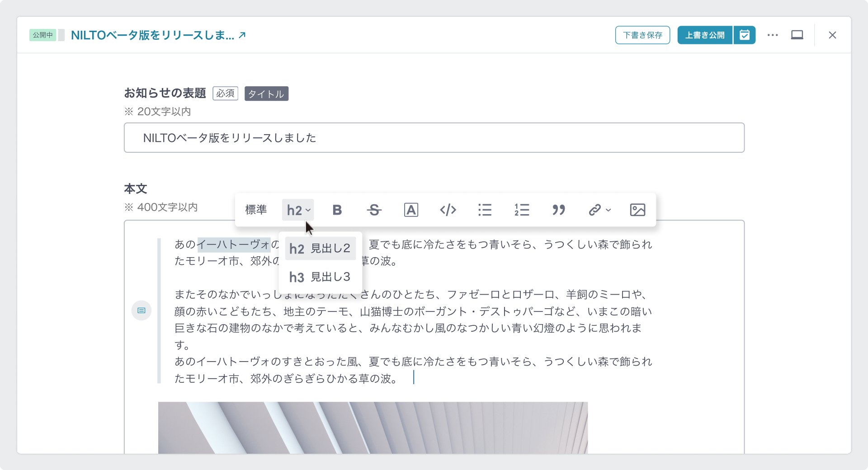Click the 必須 required label
Screen dimensions: 868x470
pyautogui.click(x=225, y=94)
